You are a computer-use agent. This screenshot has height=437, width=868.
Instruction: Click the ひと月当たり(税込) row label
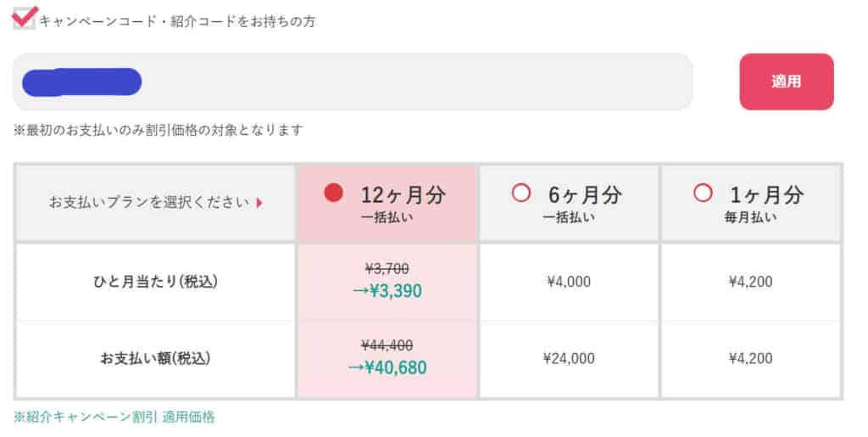(155, 282)
